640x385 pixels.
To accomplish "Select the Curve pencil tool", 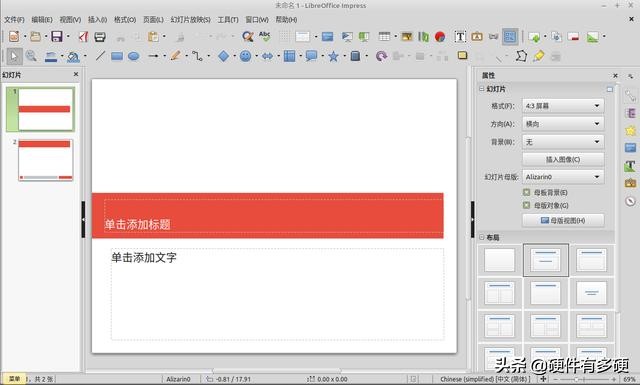I will [176, 56].
